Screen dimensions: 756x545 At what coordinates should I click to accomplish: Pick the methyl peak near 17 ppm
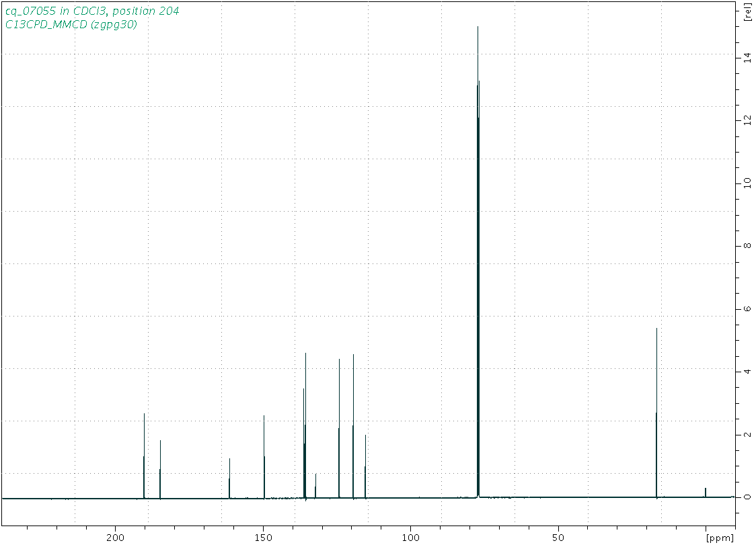656,413
